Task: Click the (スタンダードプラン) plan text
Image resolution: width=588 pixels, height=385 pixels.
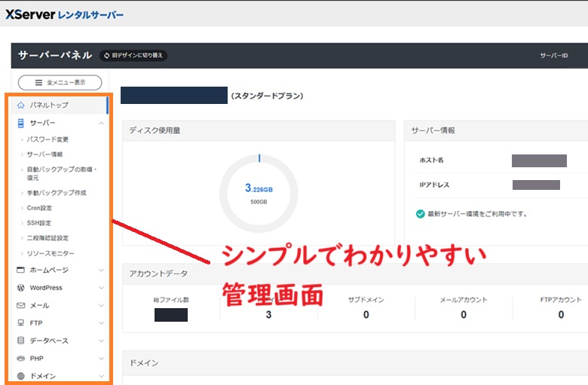Action: tap(268, 96)
